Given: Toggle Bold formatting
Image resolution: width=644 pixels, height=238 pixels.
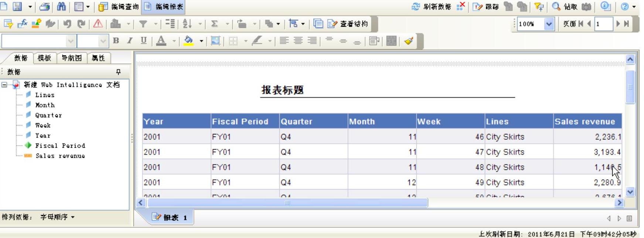Looking at the screenshot, I should 116,41.
